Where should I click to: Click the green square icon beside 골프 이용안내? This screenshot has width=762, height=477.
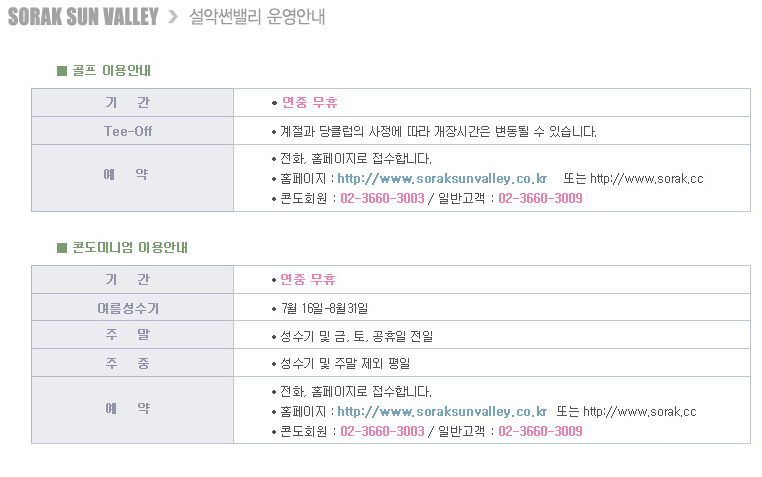click(x=62, y=71)
